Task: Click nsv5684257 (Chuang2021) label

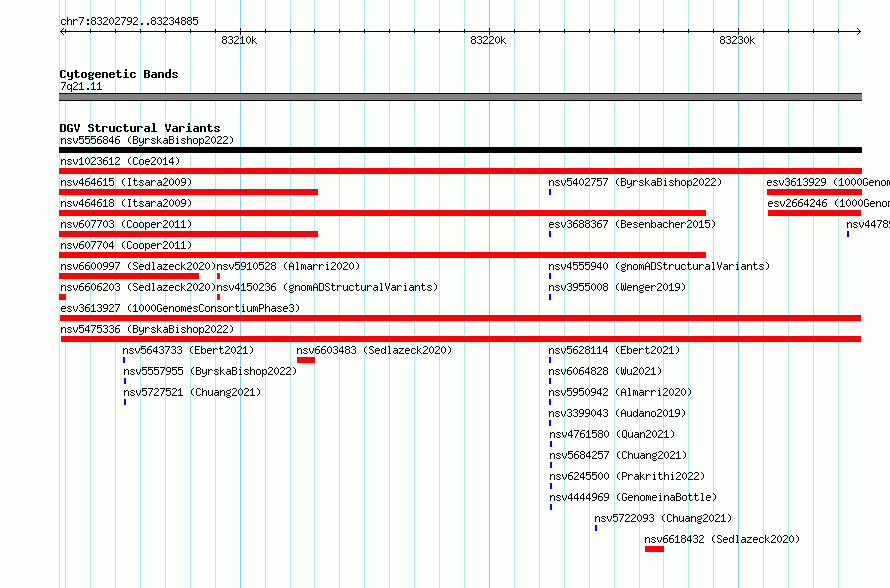Action: (x=618, y=455)
